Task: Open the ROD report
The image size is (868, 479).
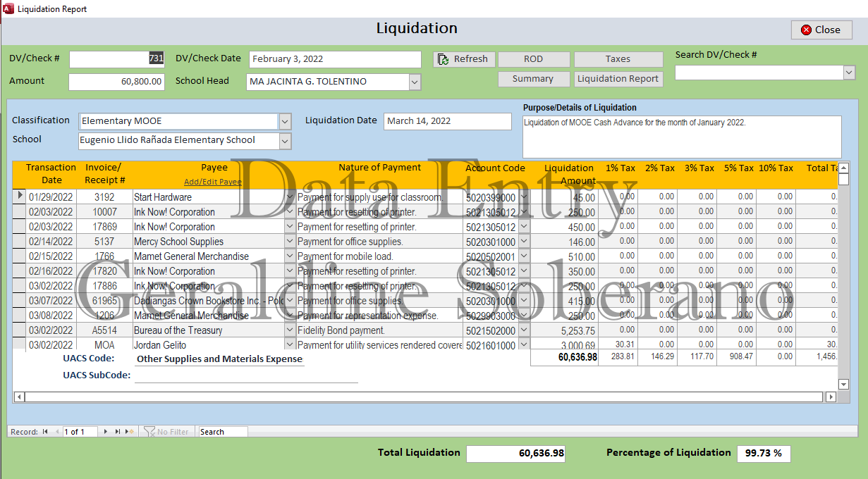Action: click(x=533, y=59)
